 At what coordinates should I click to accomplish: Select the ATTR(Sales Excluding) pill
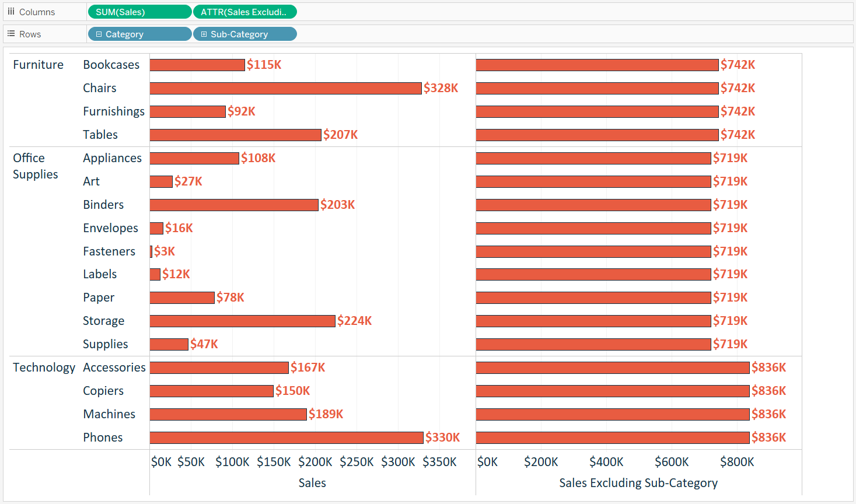click(x=244, y=12)
